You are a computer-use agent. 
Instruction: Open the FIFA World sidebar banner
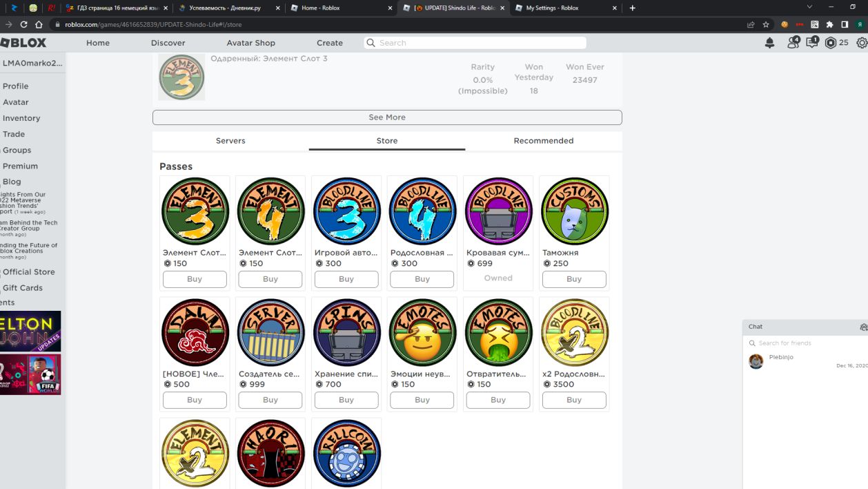[30, 374]
